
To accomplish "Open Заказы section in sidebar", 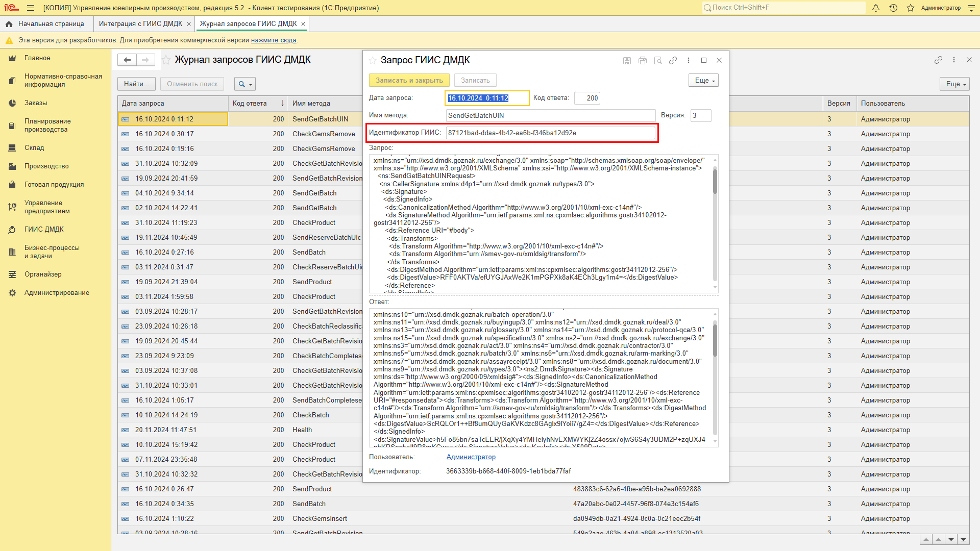I will pyautogui.click(x=36, y=103).
